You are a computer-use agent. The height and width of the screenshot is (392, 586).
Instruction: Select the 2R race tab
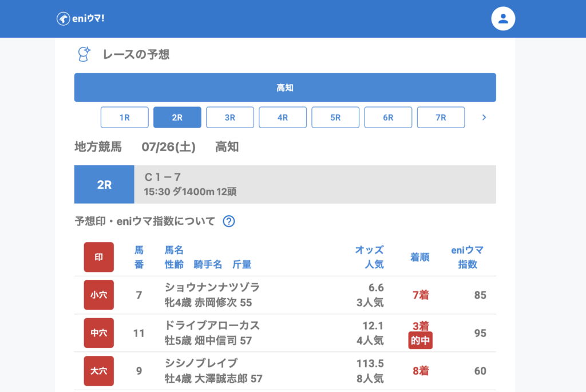(x=177, y=117)
